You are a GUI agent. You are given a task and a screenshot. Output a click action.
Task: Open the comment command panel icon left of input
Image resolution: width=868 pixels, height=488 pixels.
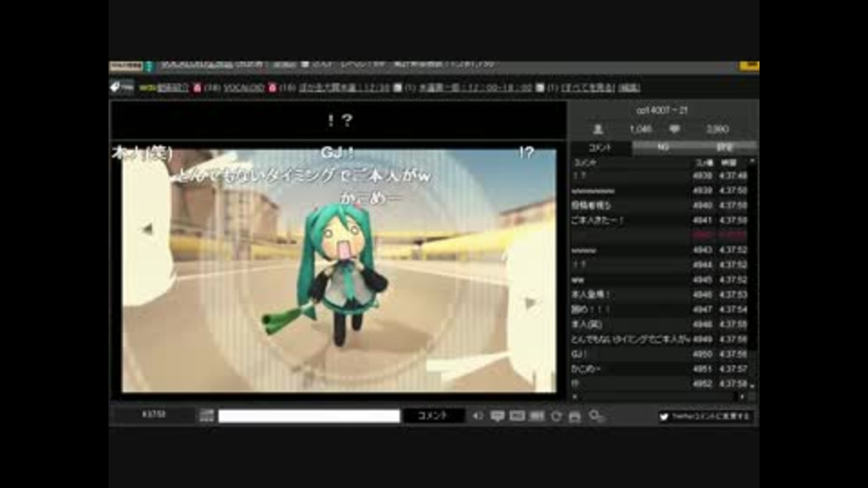206,416
